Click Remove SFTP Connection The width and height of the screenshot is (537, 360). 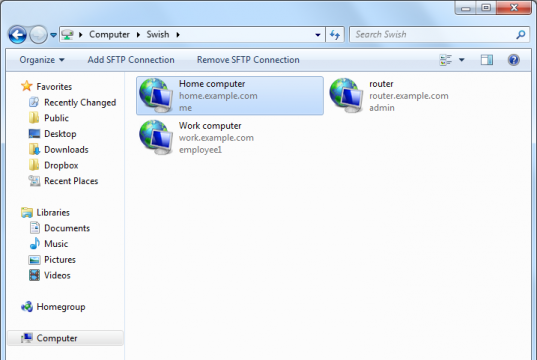(x=248, y=60)
